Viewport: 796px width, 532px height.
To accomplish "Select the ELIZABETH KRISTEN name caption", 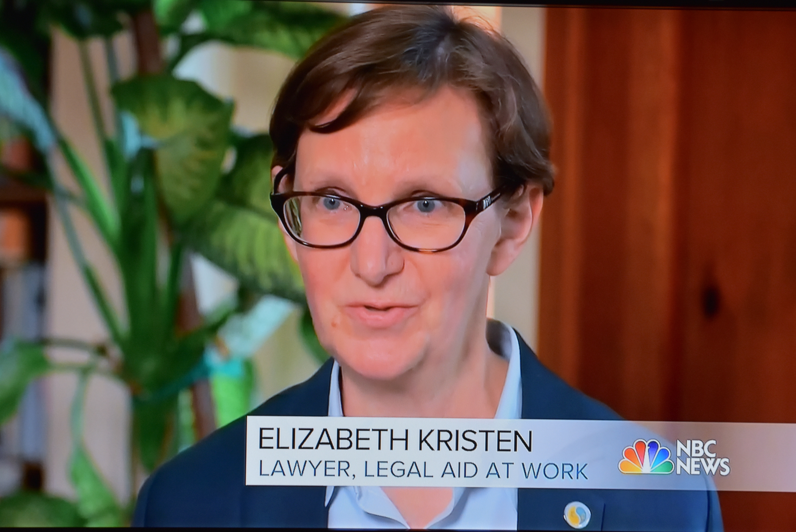I will pos(395,440).
